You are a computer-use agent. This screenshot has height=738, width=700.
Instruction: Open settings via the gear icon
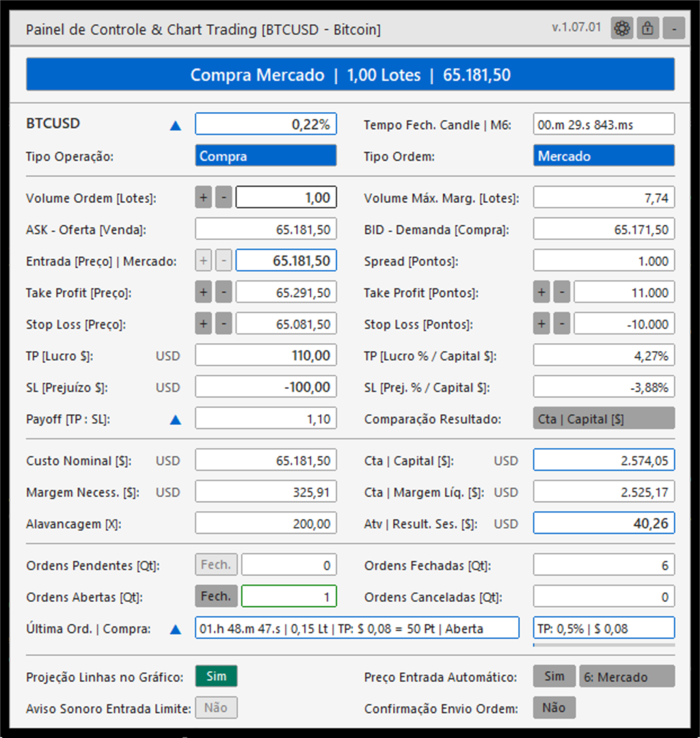622,29
